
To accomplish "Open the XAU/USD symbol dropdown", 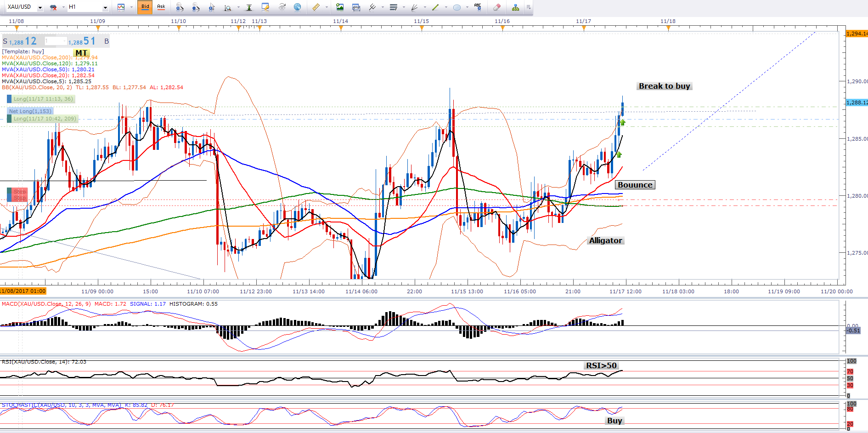I will point(40,7).
